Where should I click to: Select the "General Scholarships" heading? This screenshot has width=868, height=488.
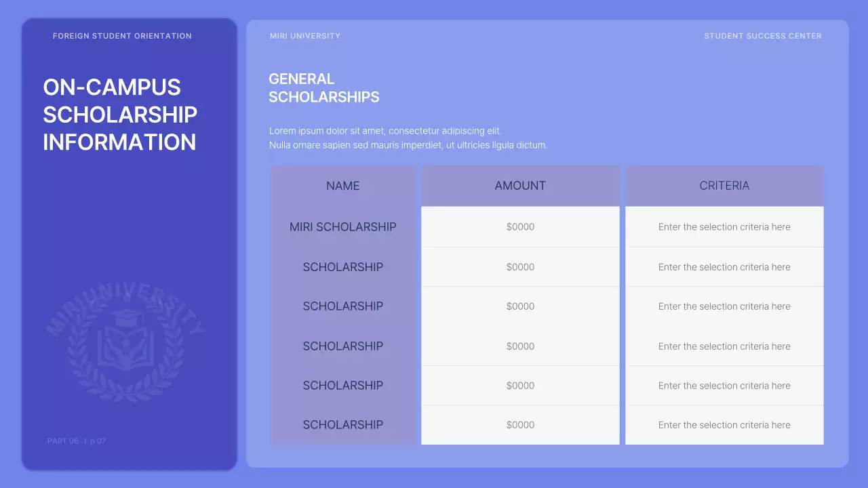(x=324, y=88)
